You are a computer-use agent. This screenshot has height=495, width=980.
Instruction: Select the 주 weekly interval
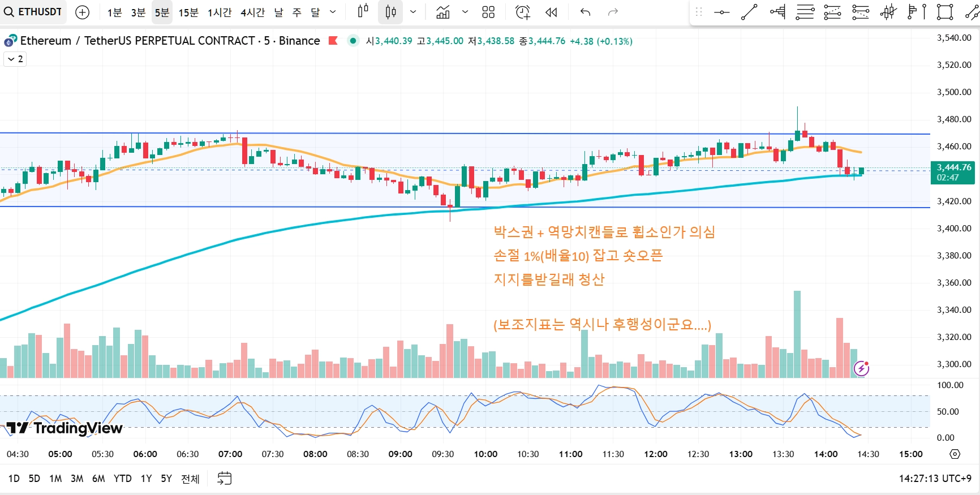[297, 12]
